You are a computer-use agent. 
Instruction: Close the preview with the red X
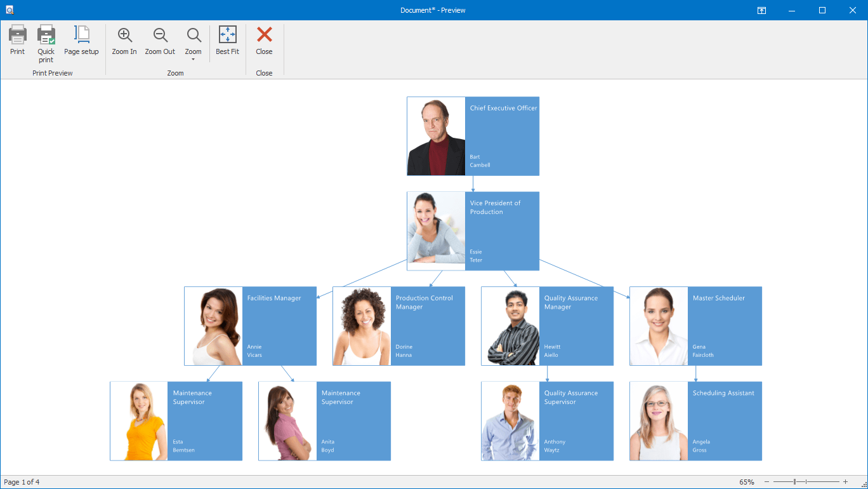click(x=264, y=34)
